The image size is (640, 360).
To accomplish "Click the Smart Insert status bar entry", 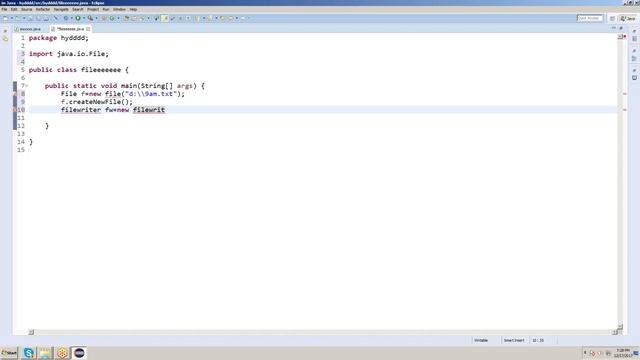I will coord(513,340).
